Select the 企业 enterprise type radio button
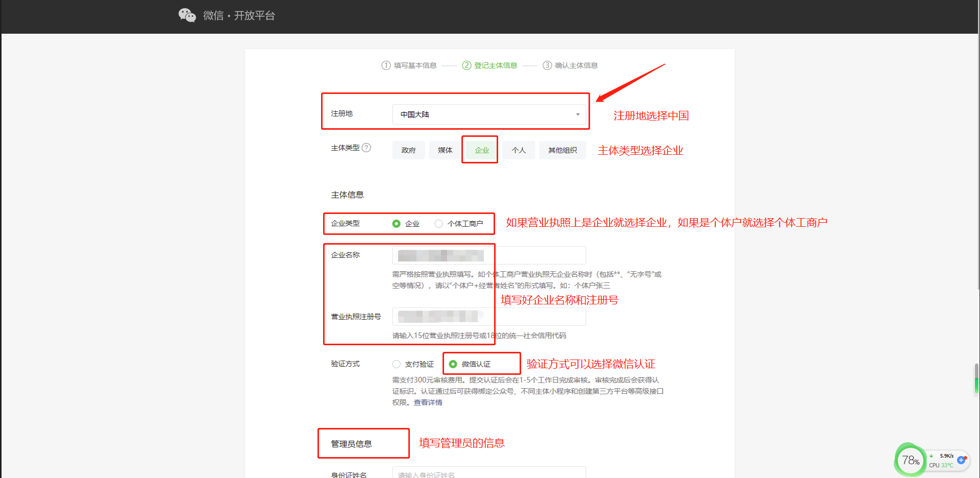This screenshot has height=478, width=980. [396, 224]
